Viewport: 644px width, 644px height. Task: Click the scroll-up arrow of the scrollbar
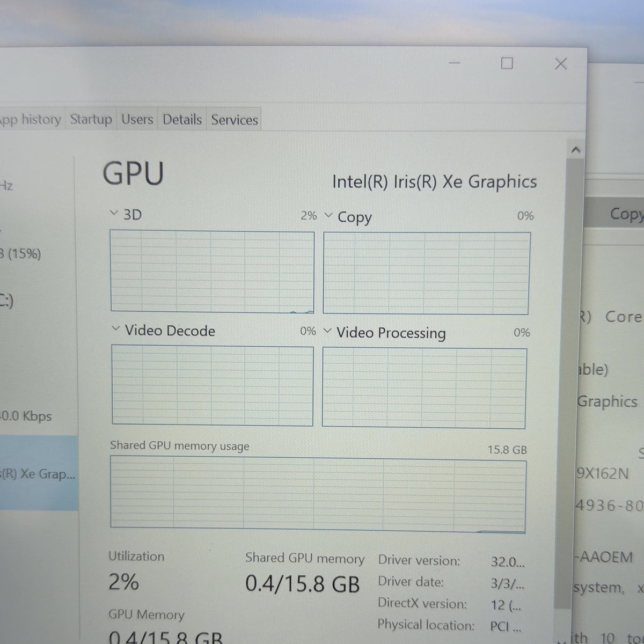576,150
